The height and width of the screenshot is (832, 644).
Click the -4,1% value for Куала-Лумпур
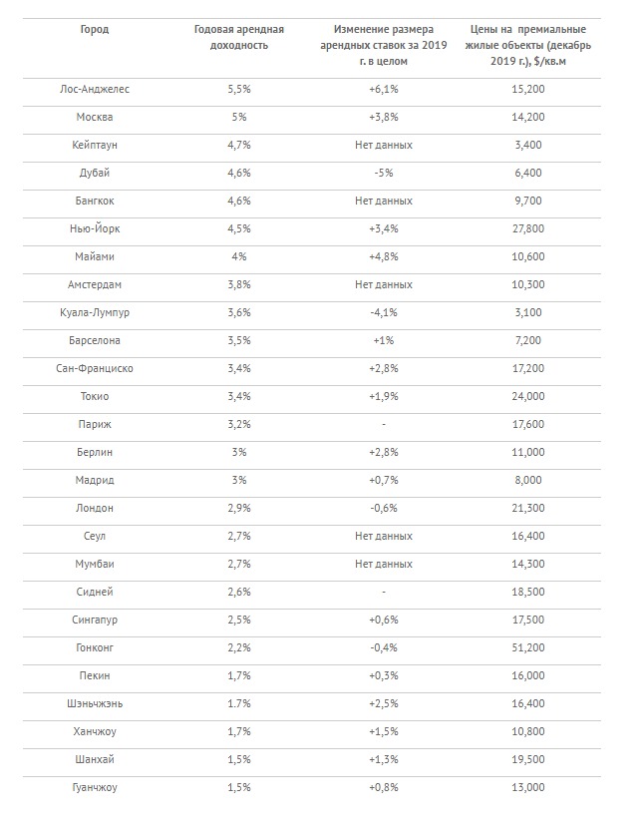click(385, 312)
